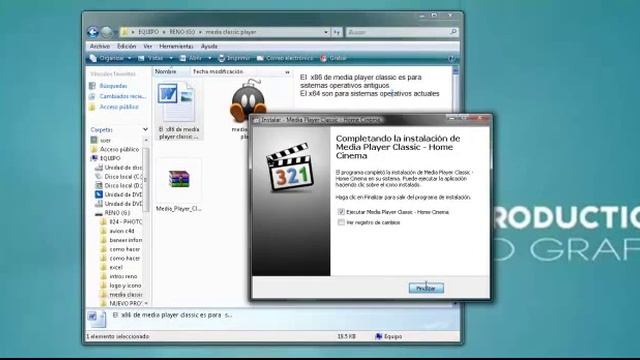Screen dimensions: 640x360
Task: Select RENO (G:) drive in tree
Action: click(x=113, y=213)
